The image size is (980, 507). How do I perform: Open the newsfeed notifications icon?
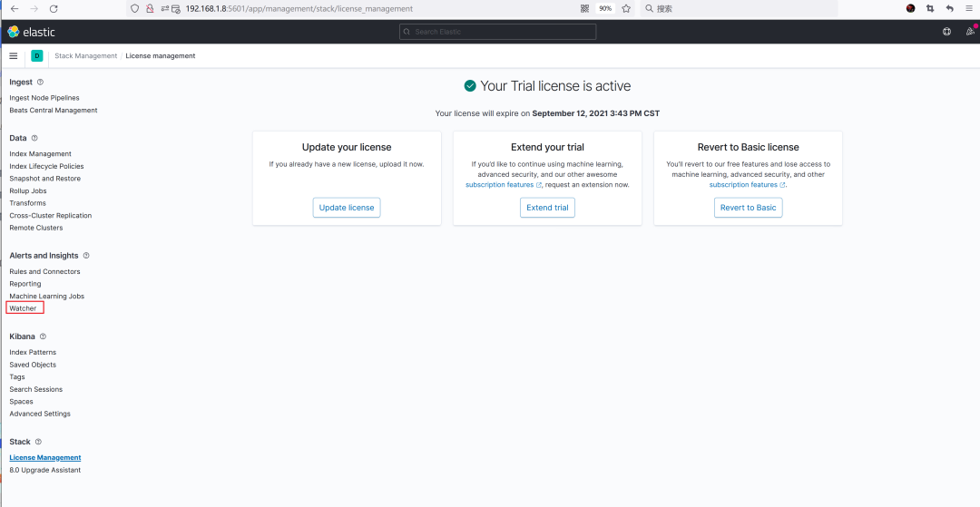pyautogui.click(x=969, y=31)
